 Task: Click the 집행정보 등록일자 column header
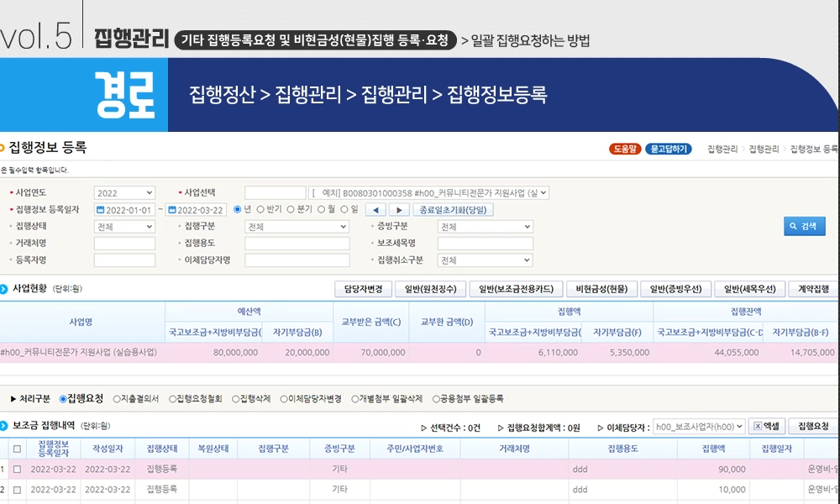coord(54,449)
